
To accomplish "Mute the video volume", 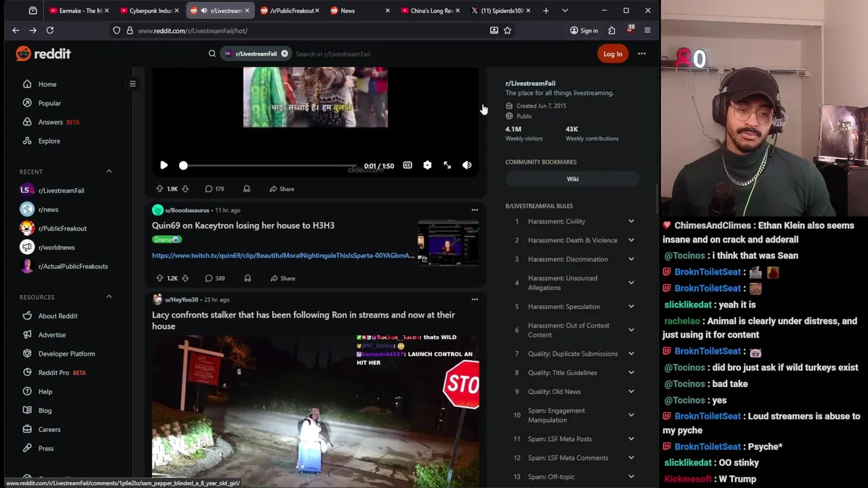I will tap(467, 165).
